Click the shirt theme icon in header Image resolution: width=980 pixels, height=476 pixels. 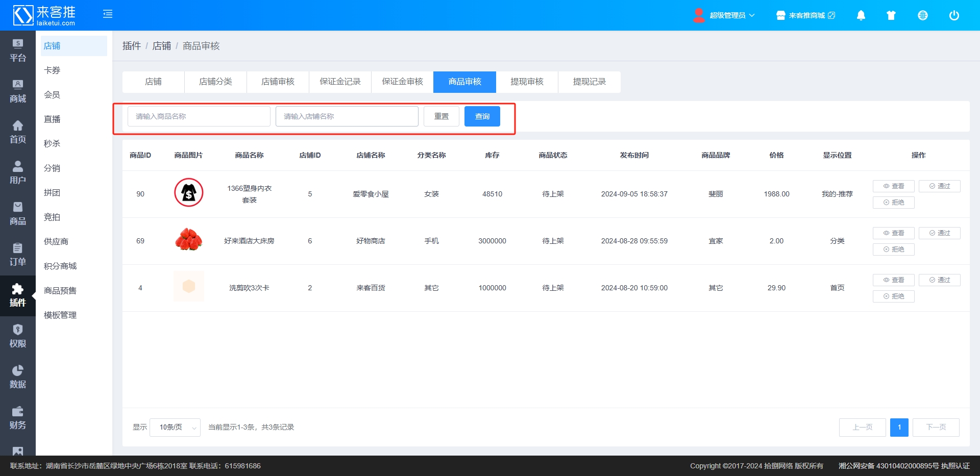pos(891,15)
